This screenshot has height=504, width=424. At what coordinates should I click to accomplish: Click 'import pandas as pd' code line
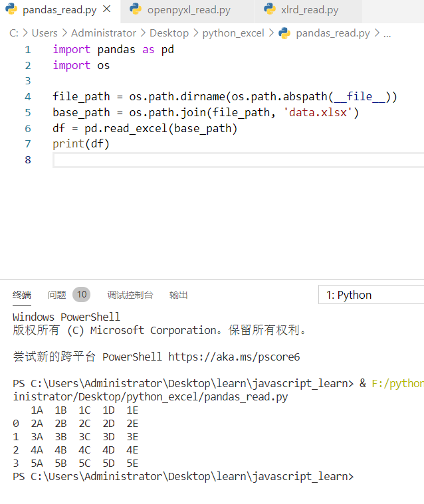pos(113,50)
